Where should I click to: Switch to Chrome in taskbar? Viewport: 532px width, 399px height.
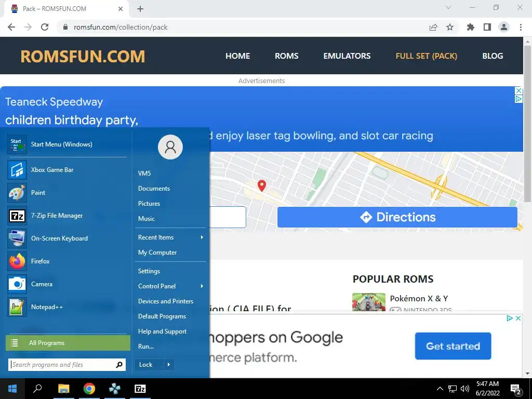pos(89,389)
